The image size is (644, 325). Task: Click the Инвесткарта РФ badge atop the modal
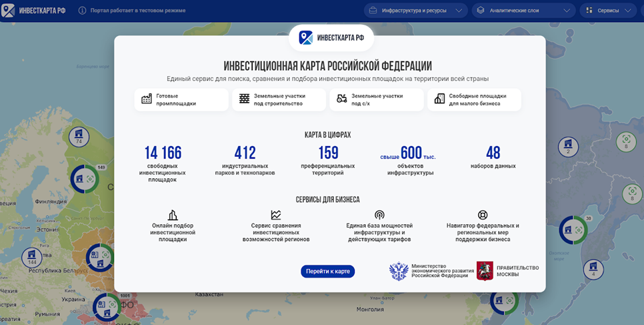tap(331, 38)
